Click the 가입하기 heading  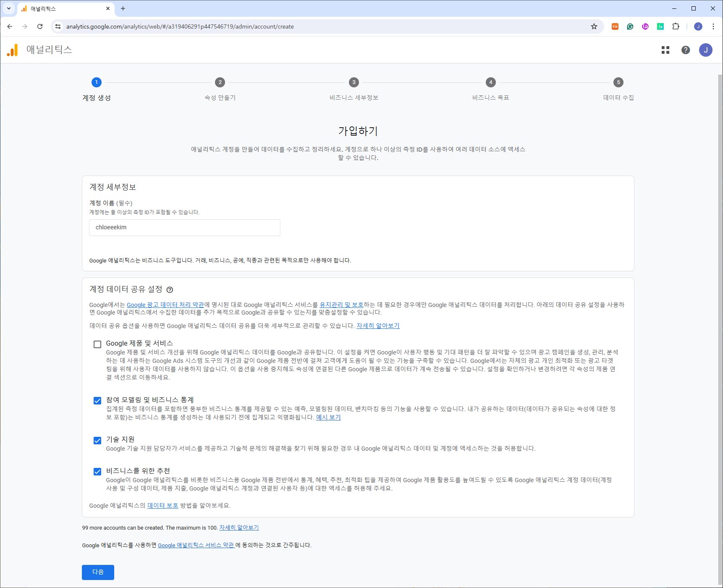point(358,131)
